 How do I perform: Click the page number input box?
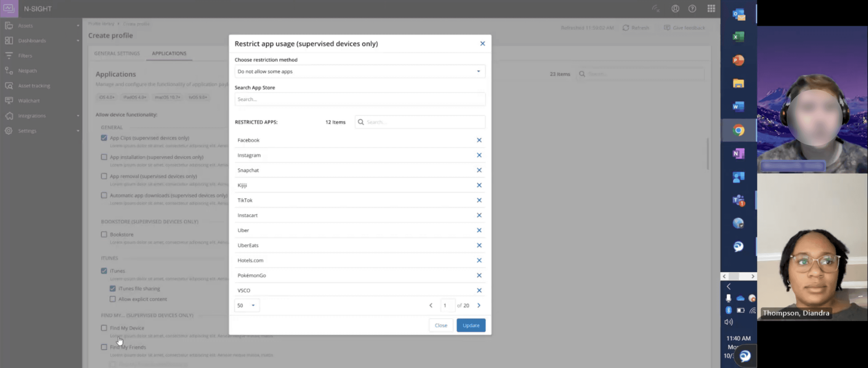[x=448, y=305]
